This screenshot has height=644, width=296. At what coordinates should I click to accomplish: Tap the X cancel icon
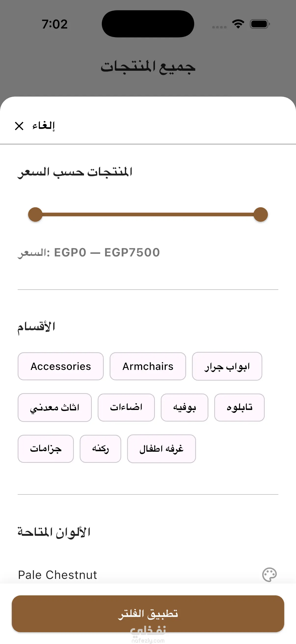(x=19, y=126)
